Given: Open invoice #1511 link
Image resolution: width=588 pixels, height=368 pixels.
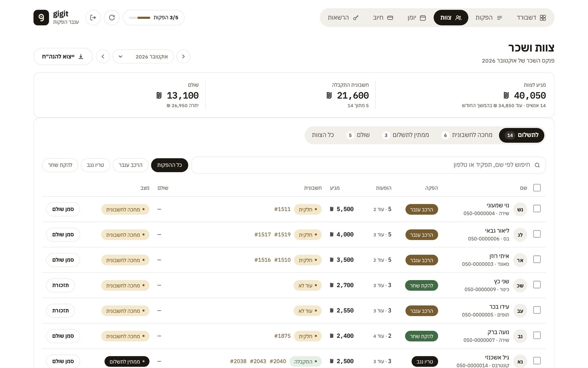Looking at the screenshot, I should pos(282,209).
